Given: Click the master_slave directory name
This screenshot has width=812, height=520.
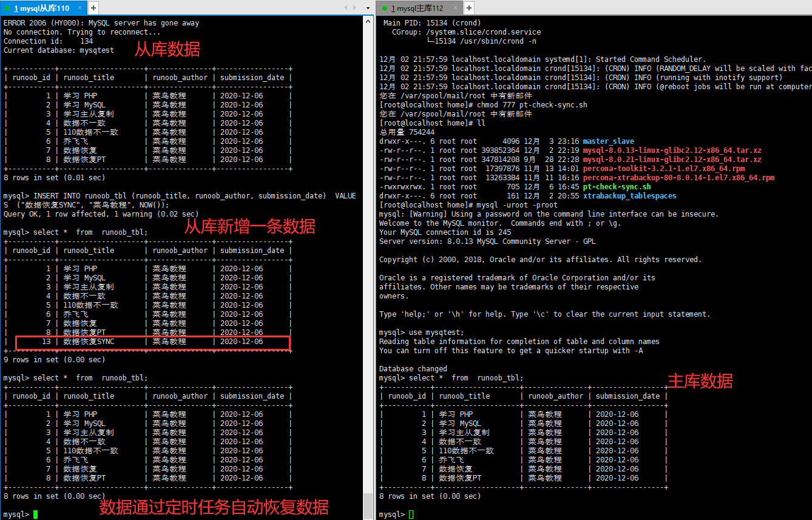Looking at the screenshot, I should (609, 141).
